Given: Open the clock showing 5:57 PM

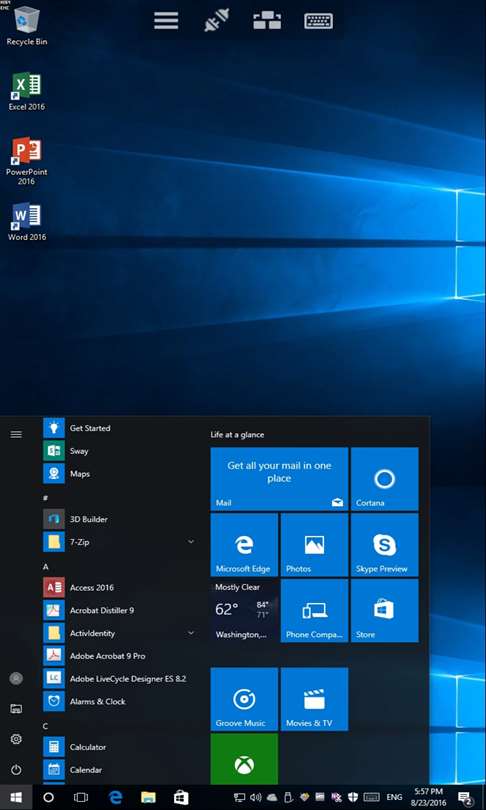Looking at the screenshot, I should point(428,797).
